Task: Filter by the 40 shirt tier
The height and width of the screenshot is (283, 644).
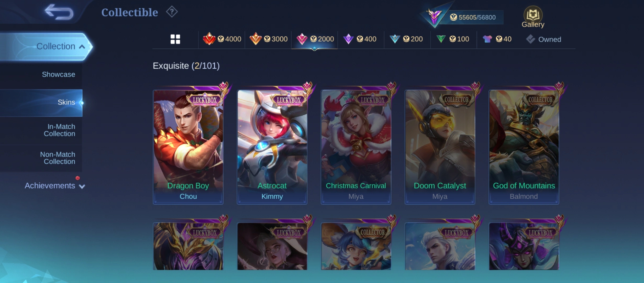Action: (497, 39)
